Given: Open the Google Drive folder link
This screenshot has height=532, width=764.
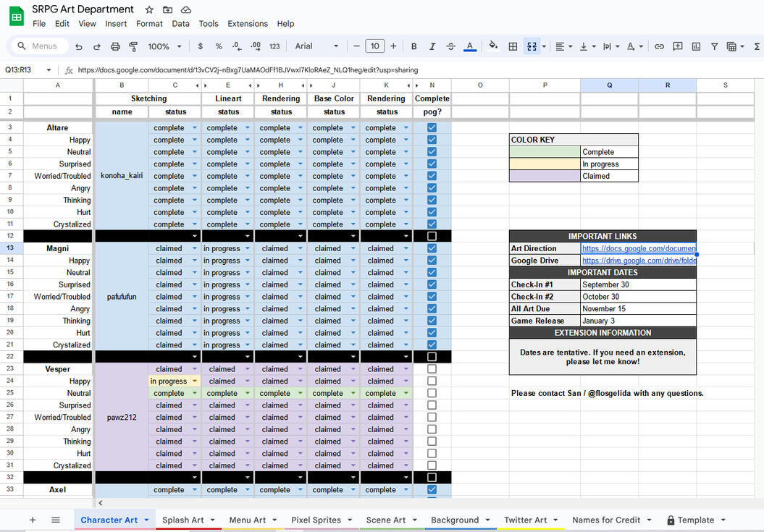Looking at the screenshot, I should tap(637, 261).
